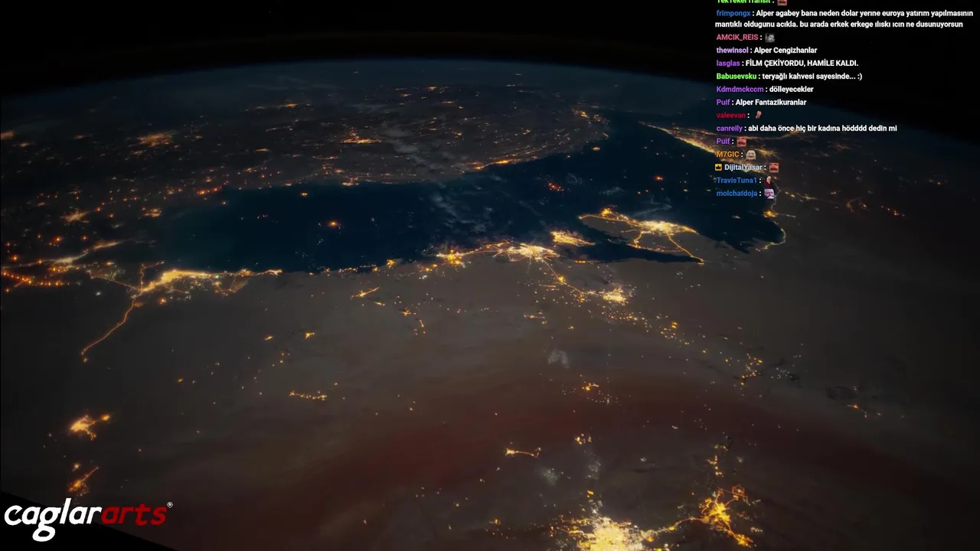The height and width of the screenshot is (551, 980).
Task: Open chatter thewinsol's username
Action: point(732,51)
